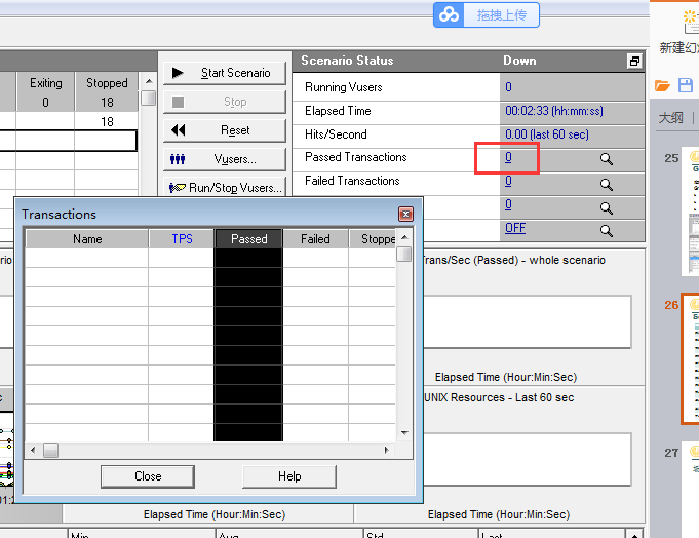The height and width of the screenshot is (538, 699).
Task: Click the blue save disk icon
Action: click(686, 86)
